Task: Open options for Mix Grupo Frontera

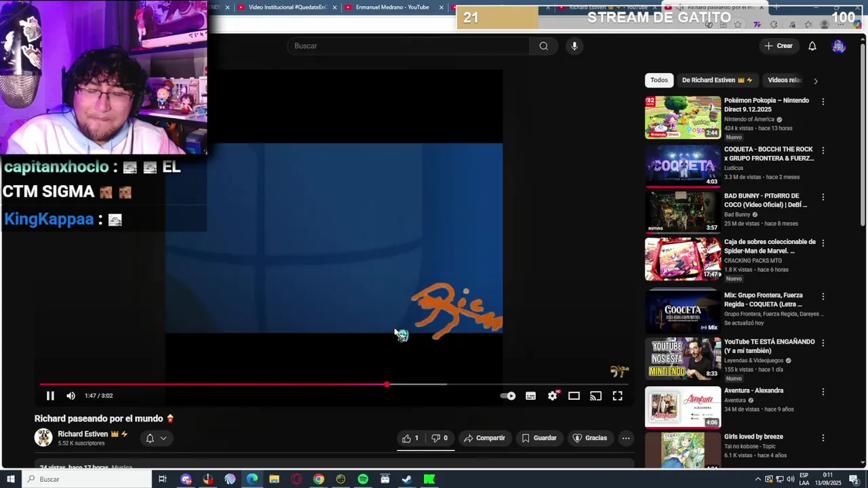Action: (823, 296)
